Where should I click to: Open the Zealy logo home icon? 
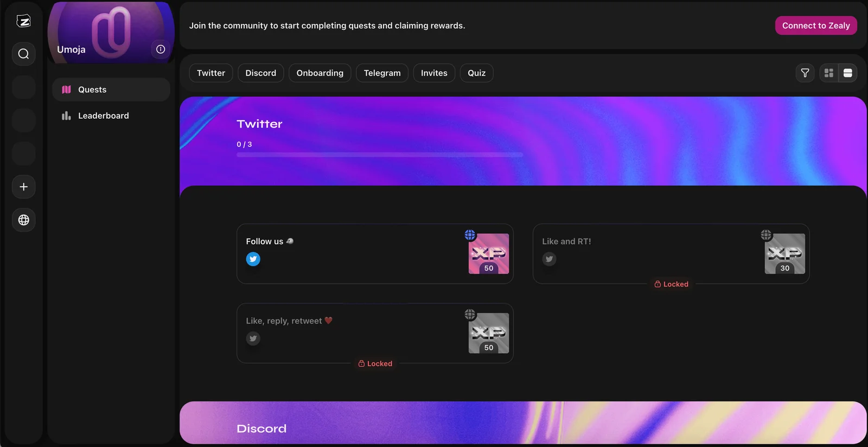coord(23,21)
